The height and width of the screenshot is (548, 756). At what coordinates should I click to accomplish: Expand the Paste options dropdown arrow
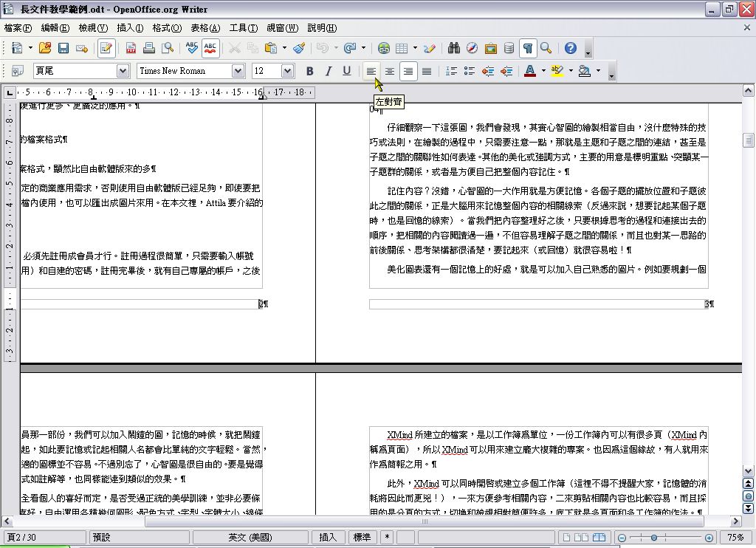click(284, 48)
